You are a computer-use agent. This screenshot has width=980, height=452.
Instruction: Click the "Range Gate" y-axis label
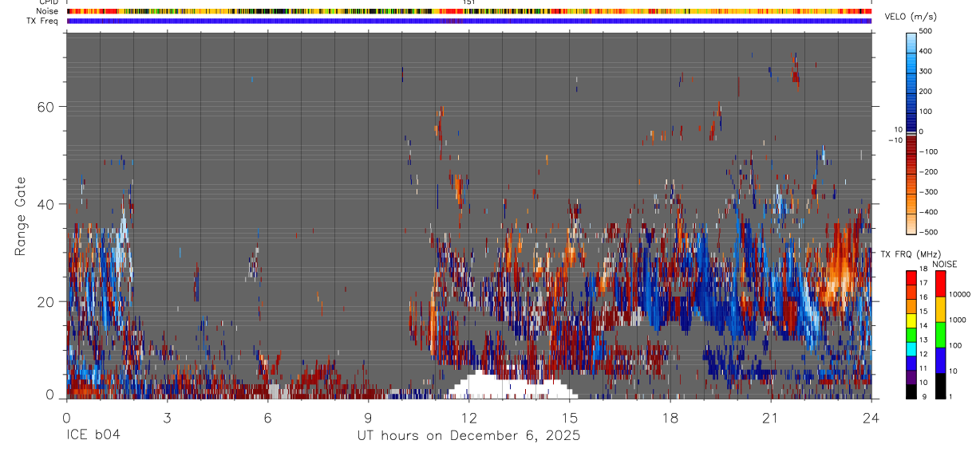pos(22,215)
